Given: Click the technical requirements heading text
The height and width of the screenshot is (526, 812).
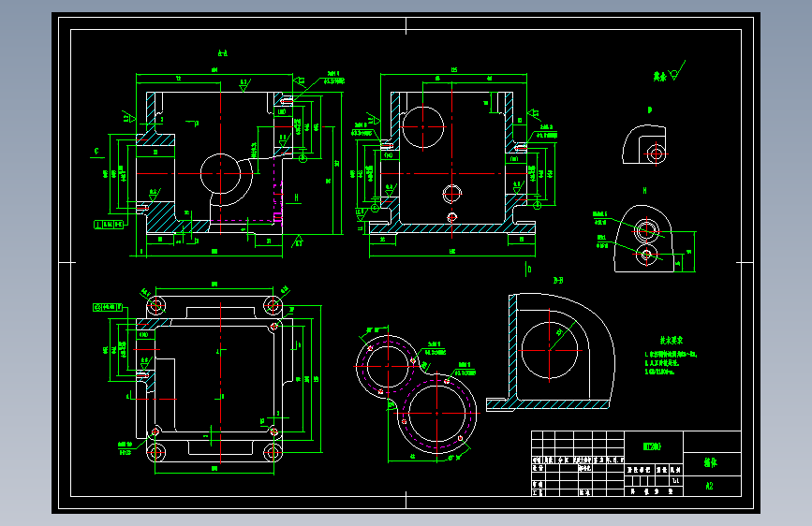Looking at the screenshot, I should tap(672, 340).
